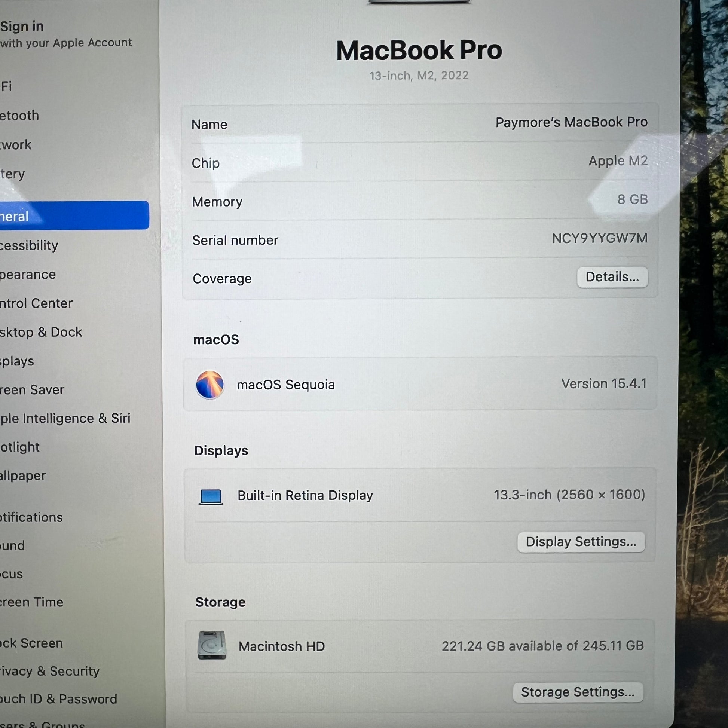The width and height of the screenshot is (728, 728).
Task: Click the Coverage label
Action: [222, 279]
